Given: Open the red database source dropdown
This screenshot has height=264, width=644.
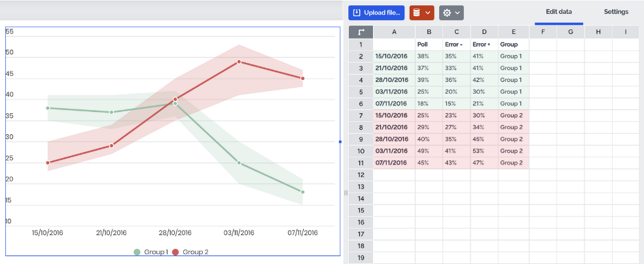Looking at the screenshot, I should click(x=421, y=12).
